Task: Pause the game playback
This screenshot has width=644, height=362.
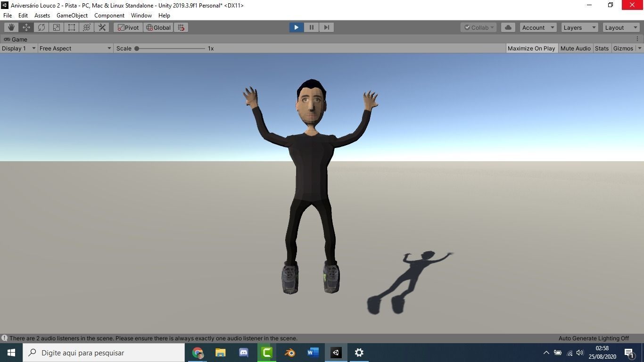Action: pyautogui.click(x=311, y=27)
